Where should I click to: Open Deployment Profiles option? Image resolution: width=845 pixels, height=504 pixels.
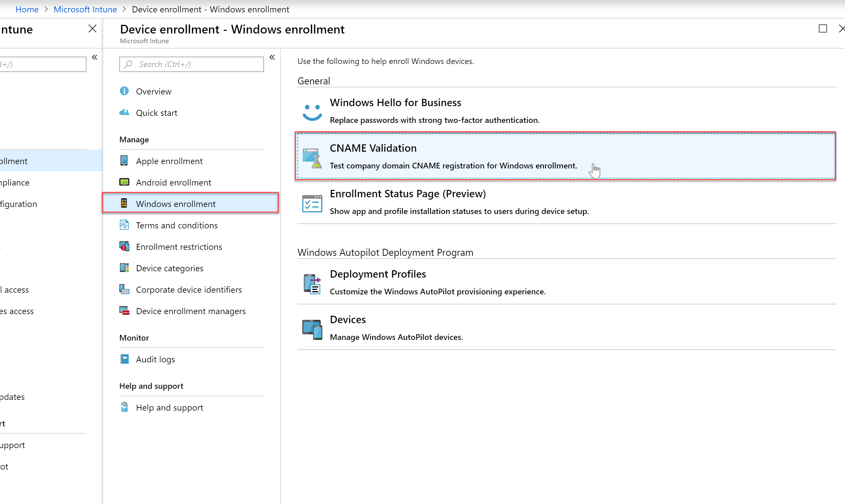tap(566, 282)
